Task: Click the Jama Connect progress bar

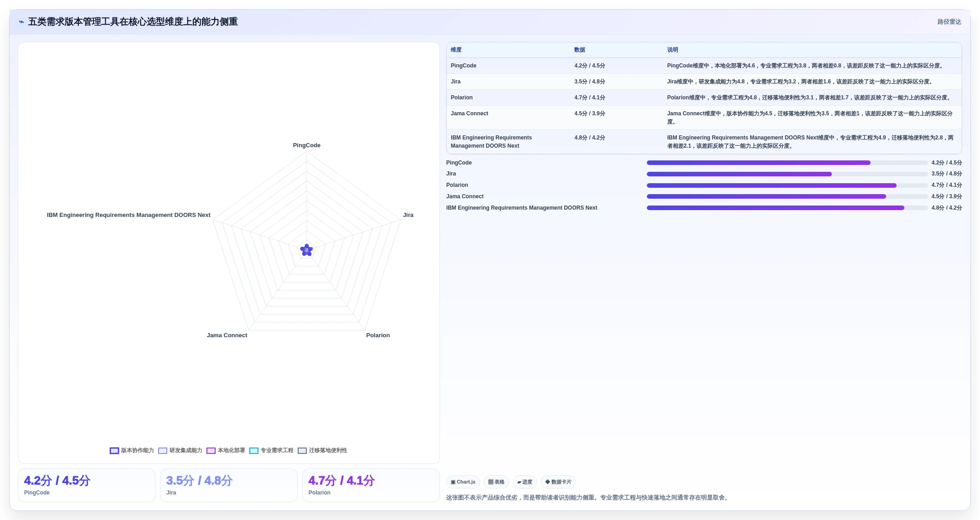Action: point(787,196)
